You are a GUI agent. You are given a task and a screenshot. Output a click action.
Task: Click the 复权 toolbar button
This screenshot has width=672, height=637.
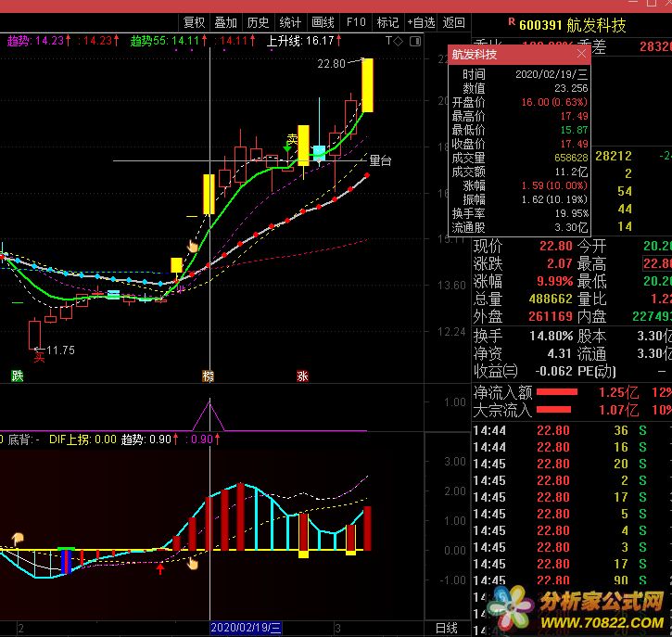coord(194,22)
